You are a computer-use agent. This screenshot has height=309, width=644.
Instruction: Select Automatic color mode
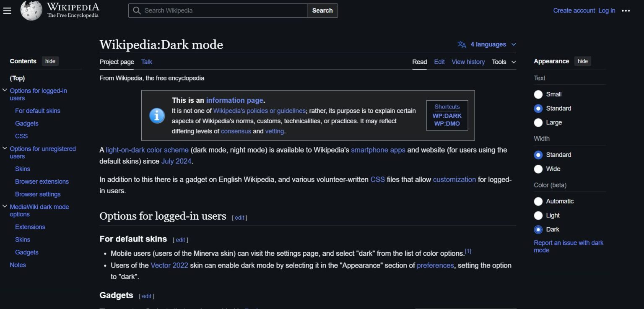pos(538,202)
